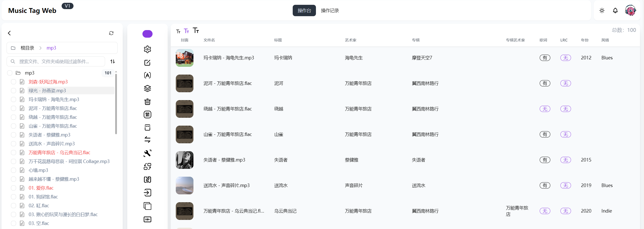Click the delete trash icon
This screenshot has width=644, height=229.
click(x=147, y=102)
